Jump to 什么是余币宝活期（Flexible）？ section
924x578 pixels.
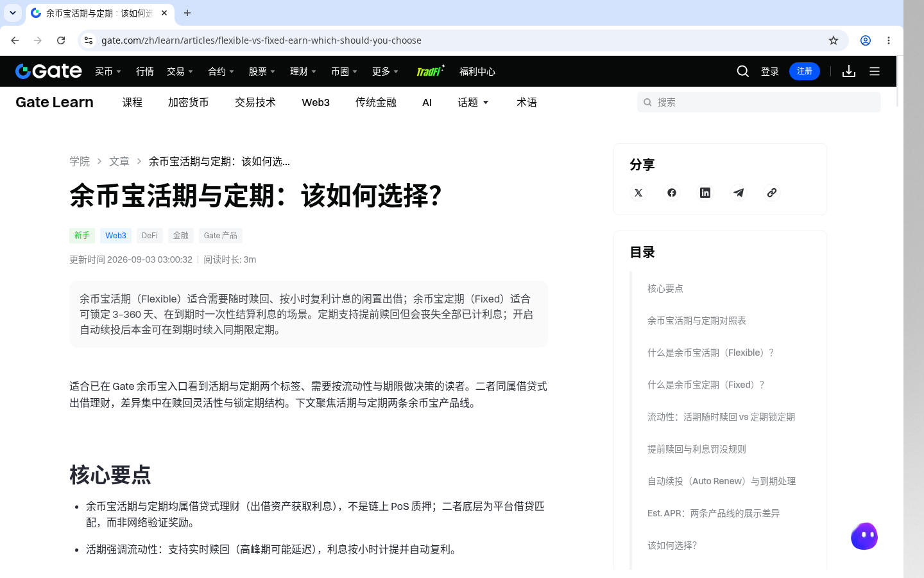tap(712, 353)
